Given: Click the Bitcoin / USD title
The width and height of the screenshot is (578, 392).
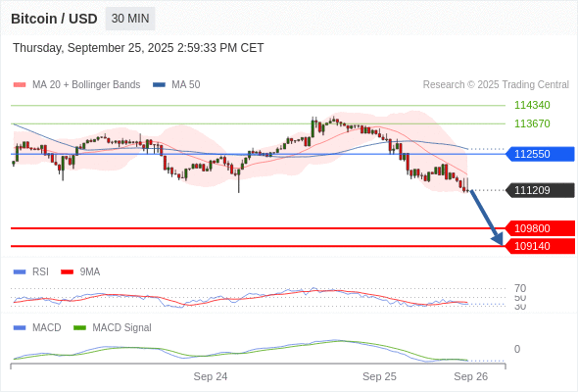Looking at the screenshot, I should [x=54, y=19].
